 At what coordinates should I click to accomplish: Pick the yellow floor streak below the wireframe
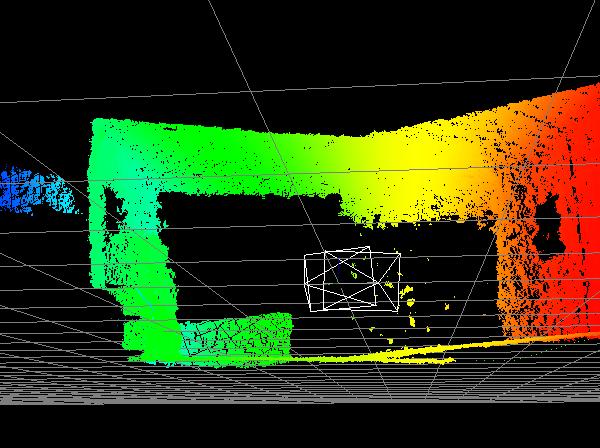[380, 355]
